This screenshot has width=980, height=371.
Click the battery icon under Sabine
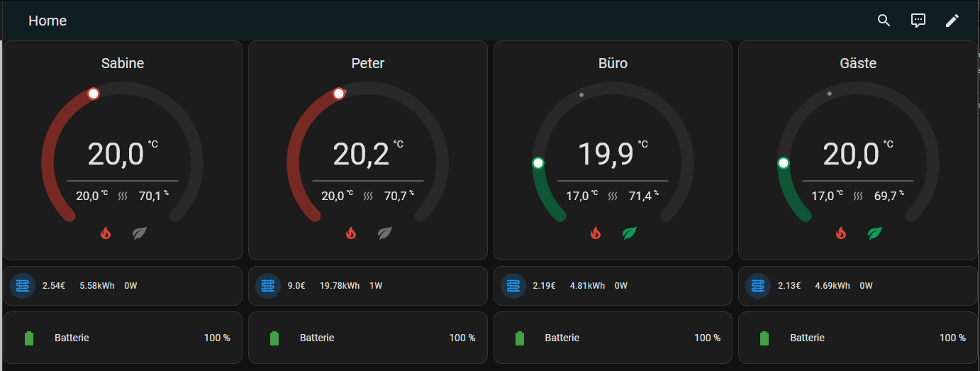coord(29,338)
